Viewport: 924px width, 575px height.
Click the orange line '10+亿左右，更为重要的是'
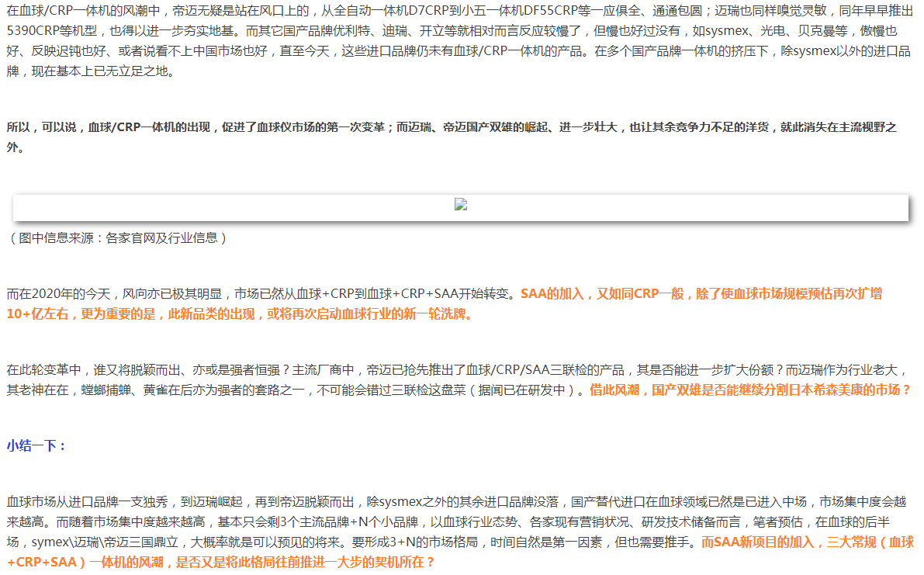click(x=241, y=314)
